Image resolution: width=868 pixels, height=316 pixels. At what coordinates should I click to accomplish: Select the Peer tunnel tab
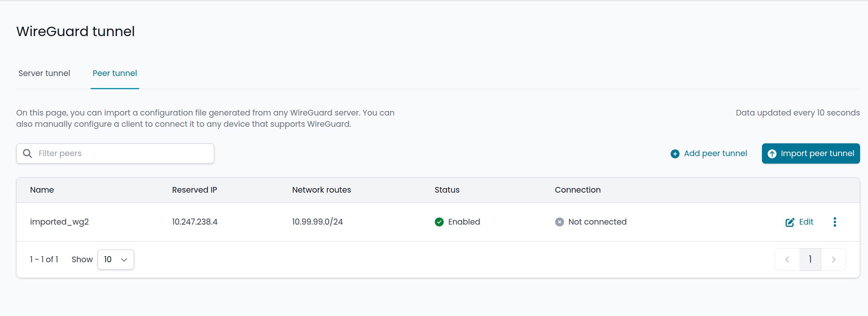pos(115,73)
